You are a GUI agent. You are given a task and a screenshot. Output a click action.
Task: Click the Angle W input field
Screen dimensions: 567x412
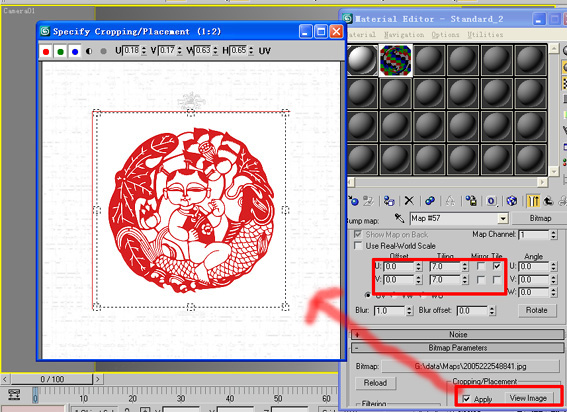coord(534,292)
